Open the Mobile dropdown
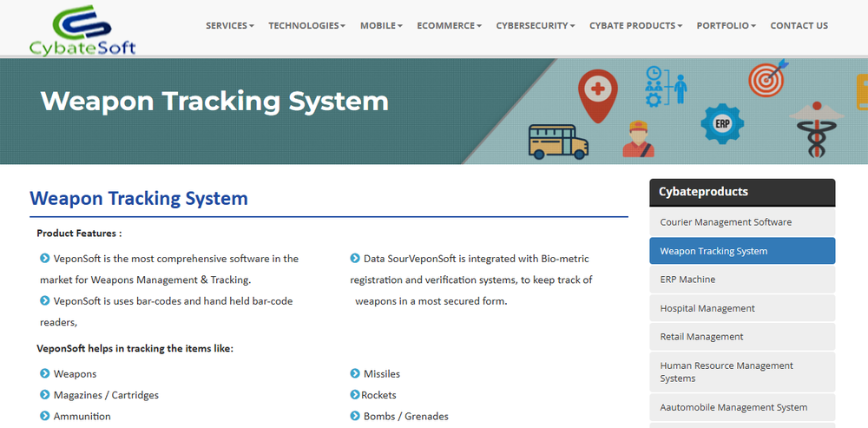Image resolution: width=868 pixels, height=428 pixels. [381, 25]
